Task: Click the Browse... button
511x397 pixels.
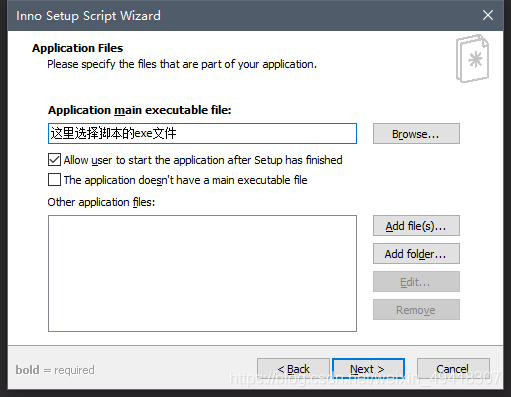Action: tap(416, 134)
